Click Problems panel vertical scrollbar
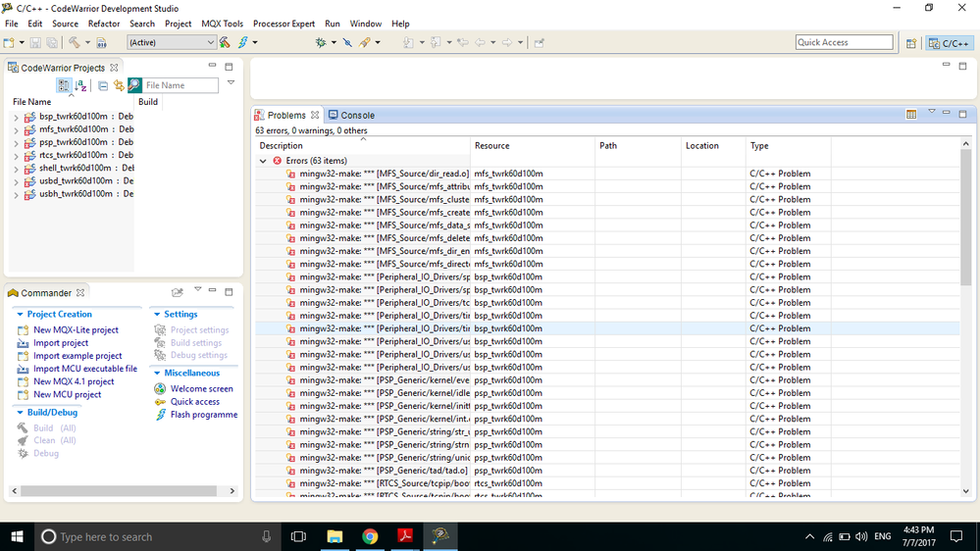The height and width of the screenshot is (551, 980). [965, 218]
